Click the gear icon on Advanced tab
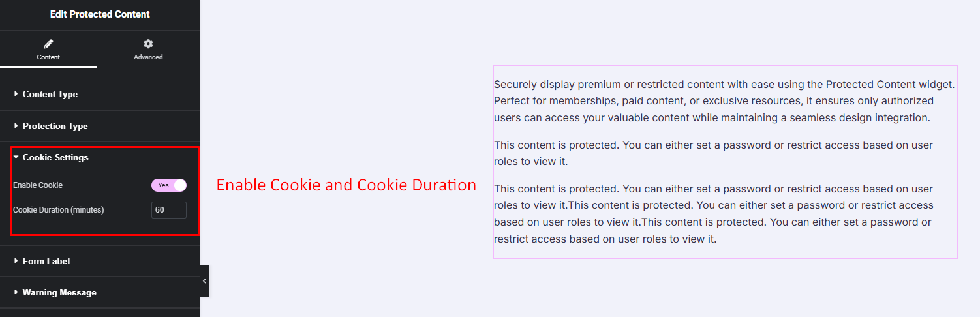The image size is (980, 317). point(148,44)
